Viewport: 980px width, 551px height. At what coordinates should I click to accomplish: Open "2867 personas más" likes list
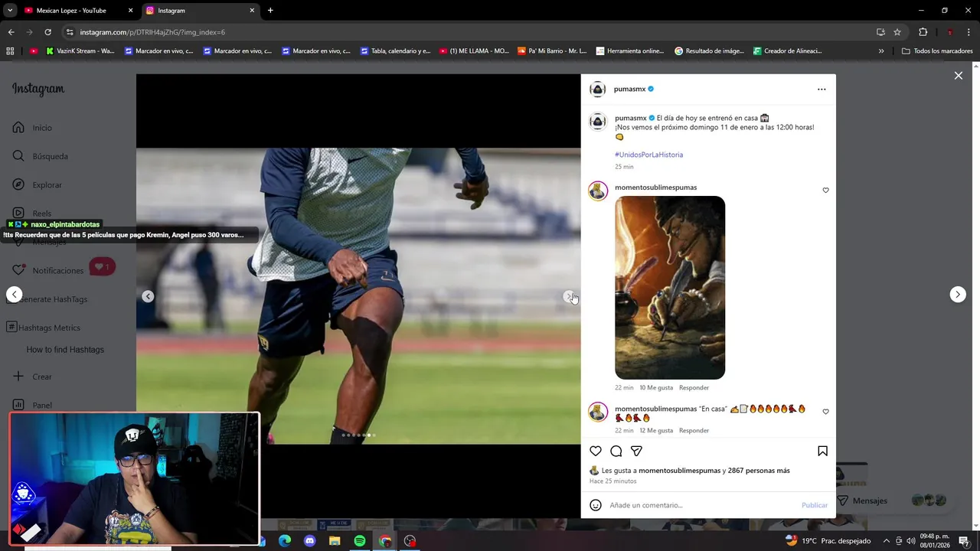click(x=759, y=471)
